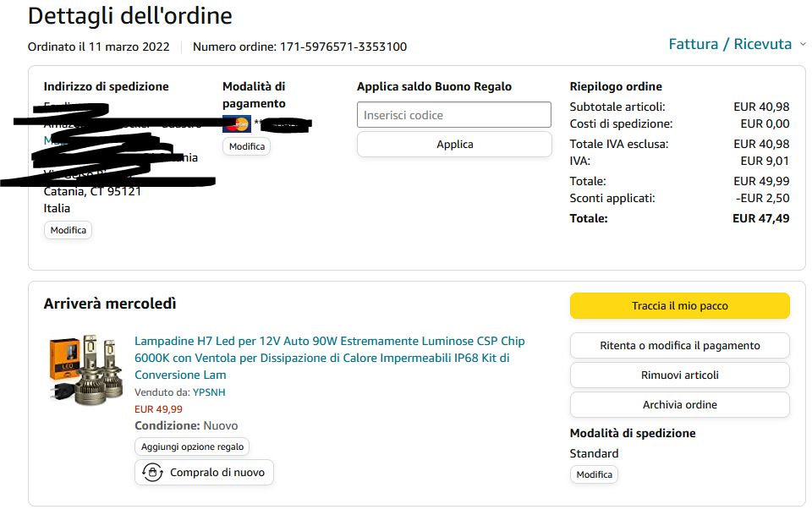
Task: Click Traccia il mio pacco button
Action: tap(679, 306)
